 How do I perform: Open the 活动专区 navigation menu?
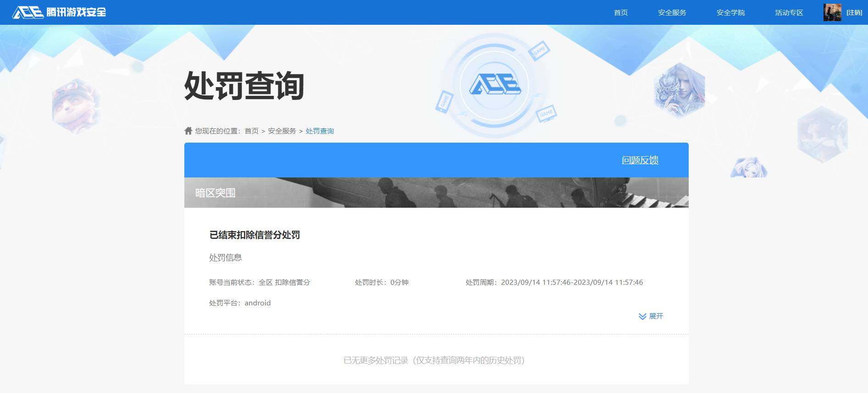click(789, 12)
